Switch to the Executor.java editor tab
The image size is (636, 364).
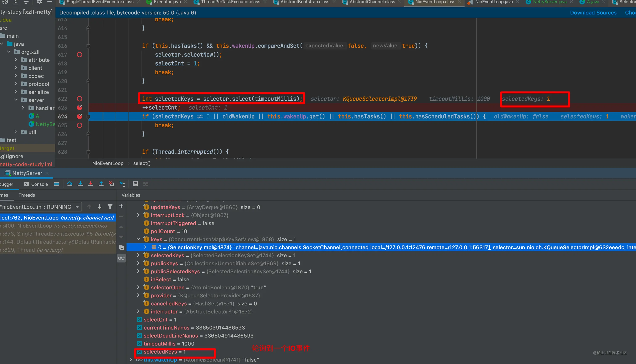coord(167,2)
